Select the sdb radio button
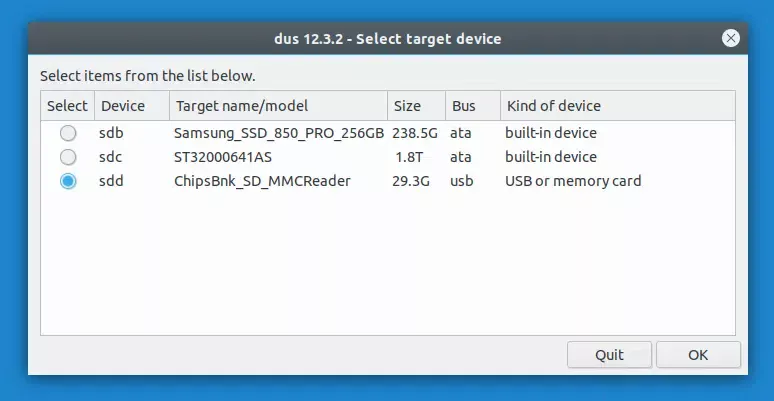Image resolution: width=774 pixels, height=401 pixels. 68,133
